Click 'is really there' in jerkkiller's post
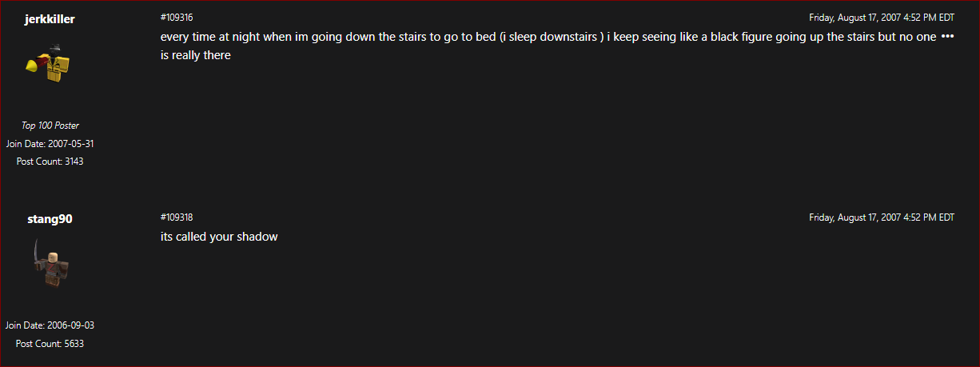The image size is (980, 367). pyautogui.click(x=196, y=55)
